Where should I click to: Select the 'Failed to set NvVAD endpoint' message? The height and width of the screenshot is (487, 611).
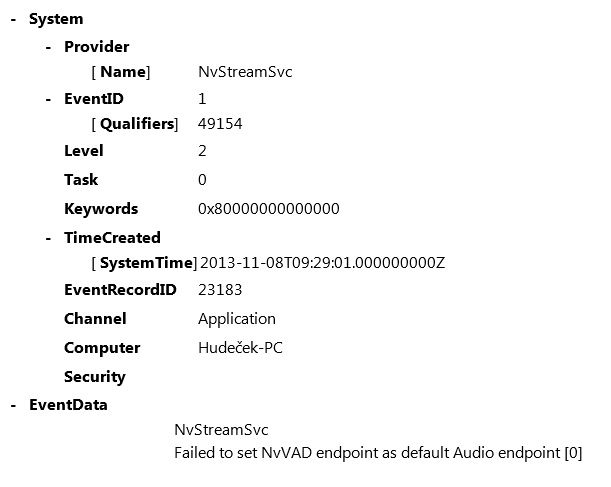click(378, 453)
